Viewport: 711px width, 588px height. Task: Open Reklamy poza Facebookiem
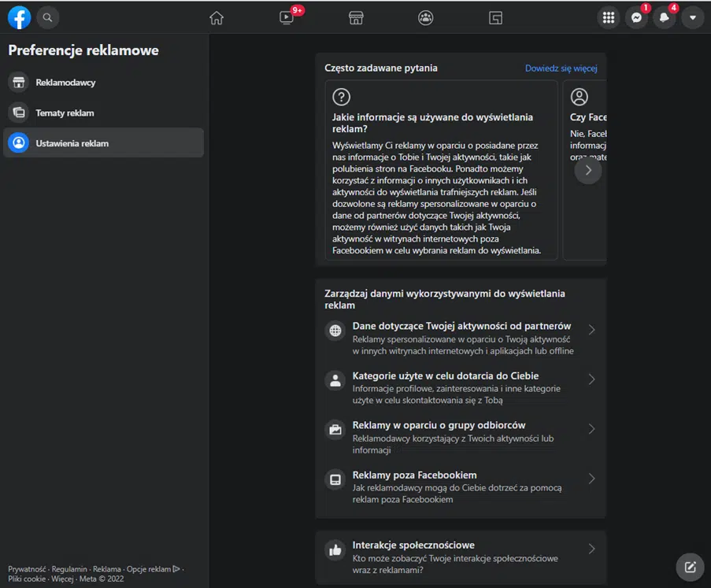(x=461, y=487)
